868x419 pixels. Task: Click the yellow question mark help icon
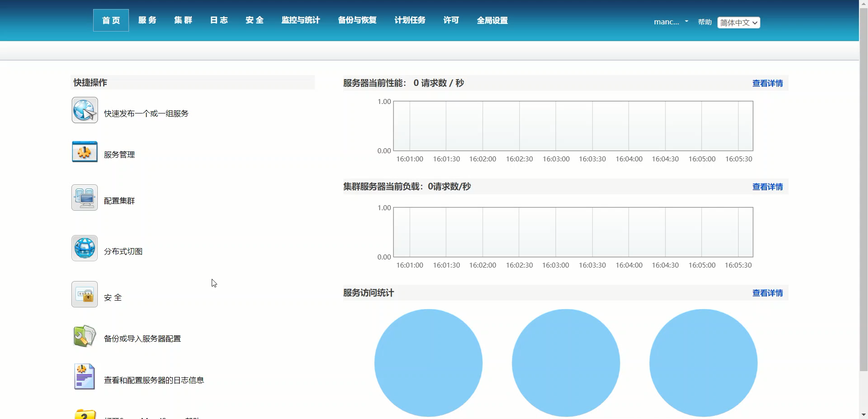click(x=84, y=414)
